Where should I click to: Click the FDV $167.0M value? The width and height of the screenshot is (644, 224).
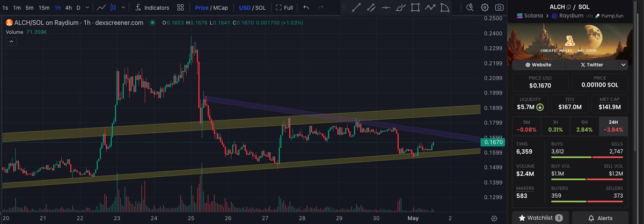(x=570, y=107)
